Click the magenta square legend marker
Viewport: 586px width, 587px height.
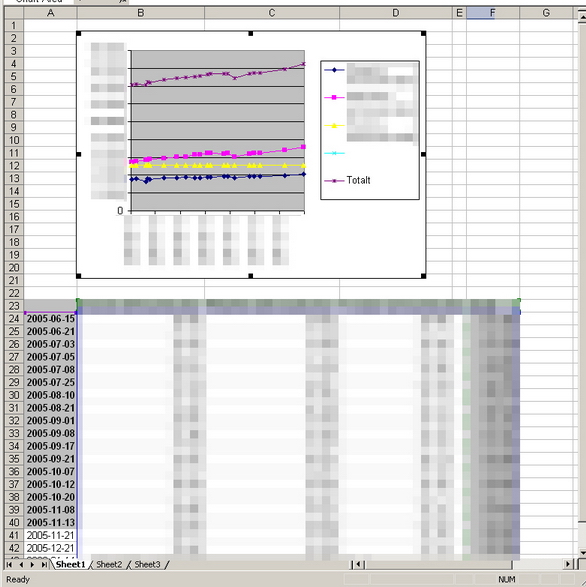coord(334,97)
